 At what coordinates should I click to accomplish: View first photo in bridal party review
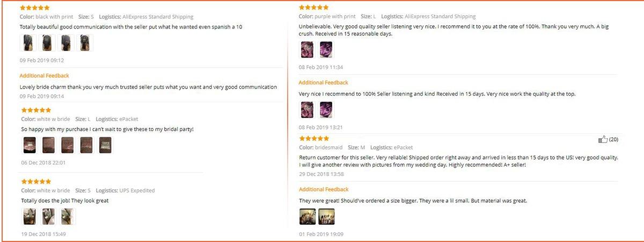pyautogui.click(x=30, y=145)
